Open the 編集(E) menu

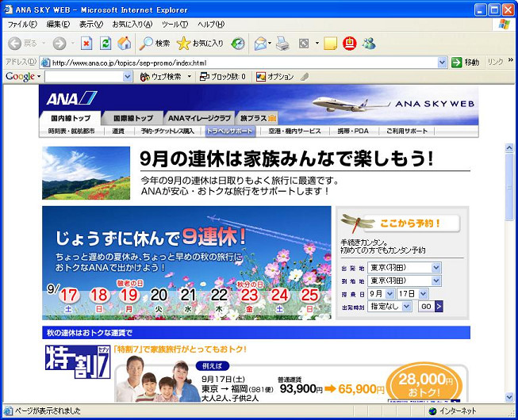point(58,25)
